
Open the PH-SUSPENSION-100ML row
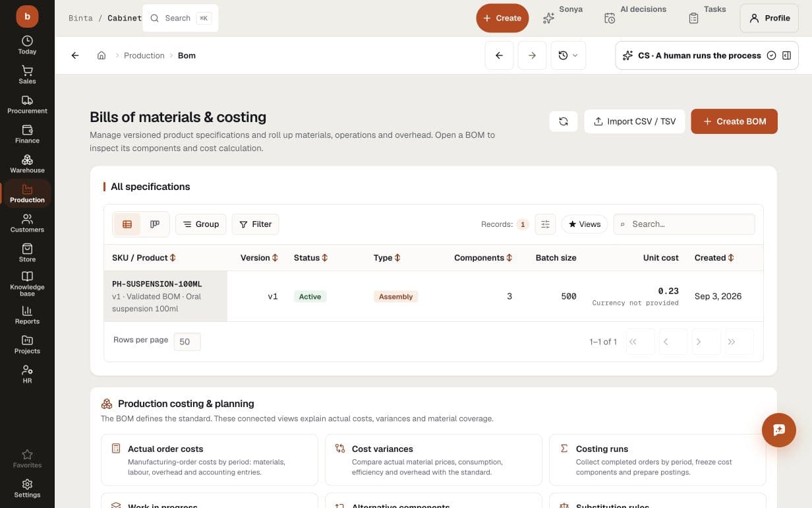click(x=434, y=296)
